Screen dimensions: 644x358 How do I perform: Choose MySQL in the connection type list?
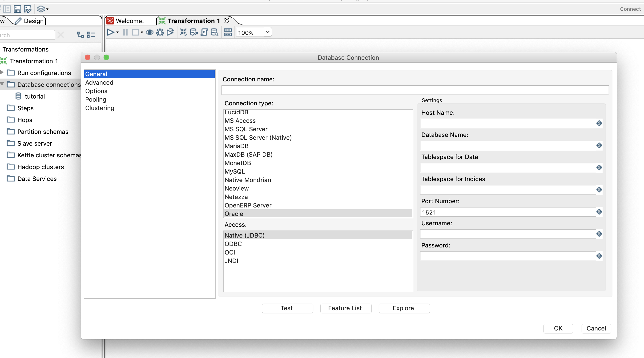tap(234, 171)
